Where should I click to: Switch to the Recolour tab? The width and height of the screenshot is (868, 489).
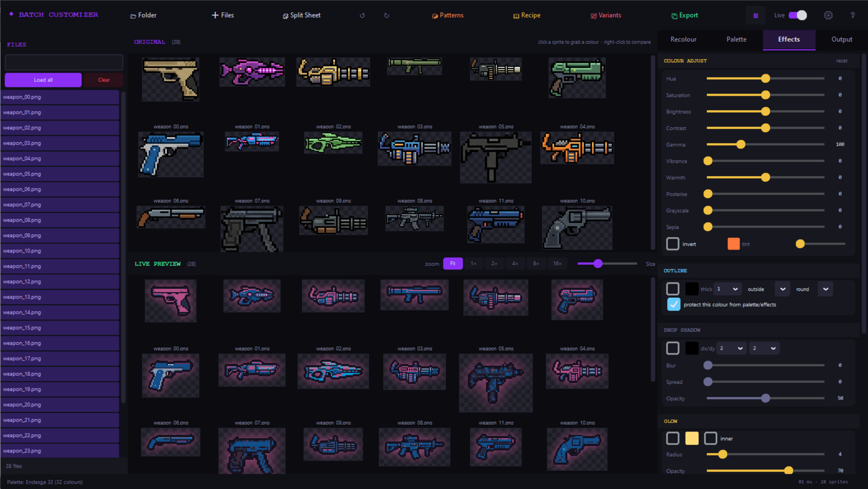point(683,40)
